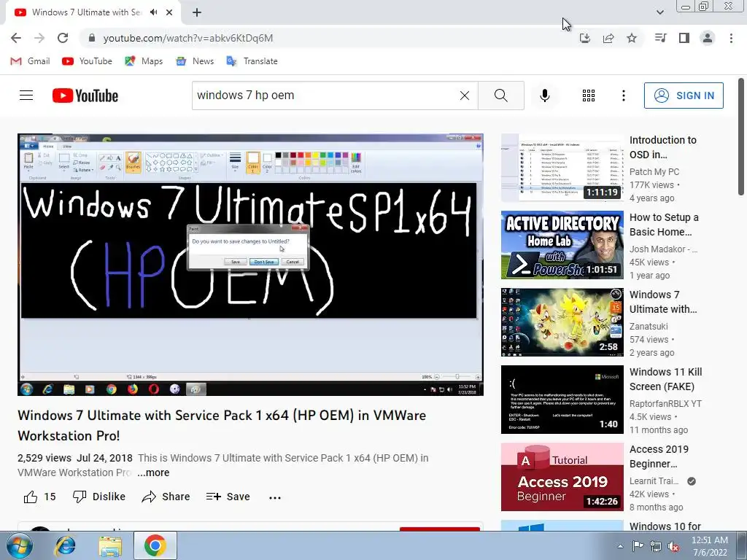Open Gmail bookmark
This screenshot has width=747, height=560.
point(30,61)
